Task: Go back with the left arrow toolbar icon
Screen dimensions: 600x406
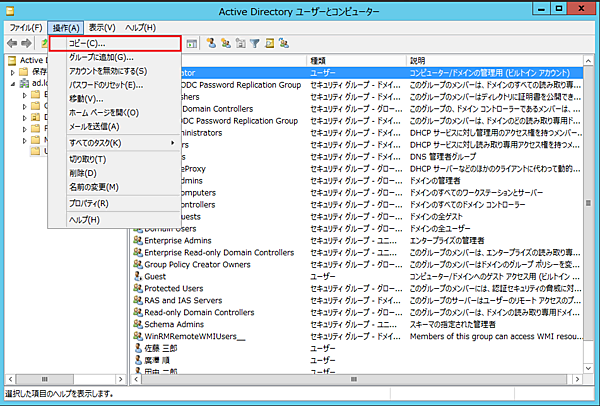Action: [12, 44]
